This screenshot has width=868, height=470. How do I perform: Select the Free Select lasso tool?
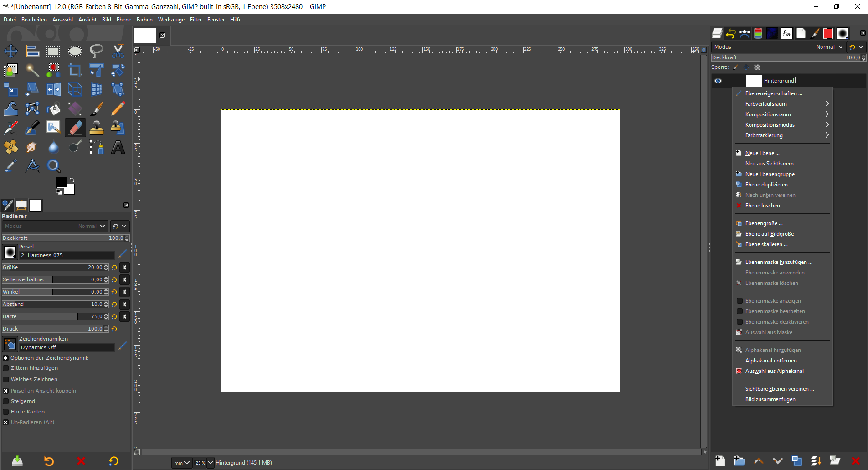tap(97, 51)
